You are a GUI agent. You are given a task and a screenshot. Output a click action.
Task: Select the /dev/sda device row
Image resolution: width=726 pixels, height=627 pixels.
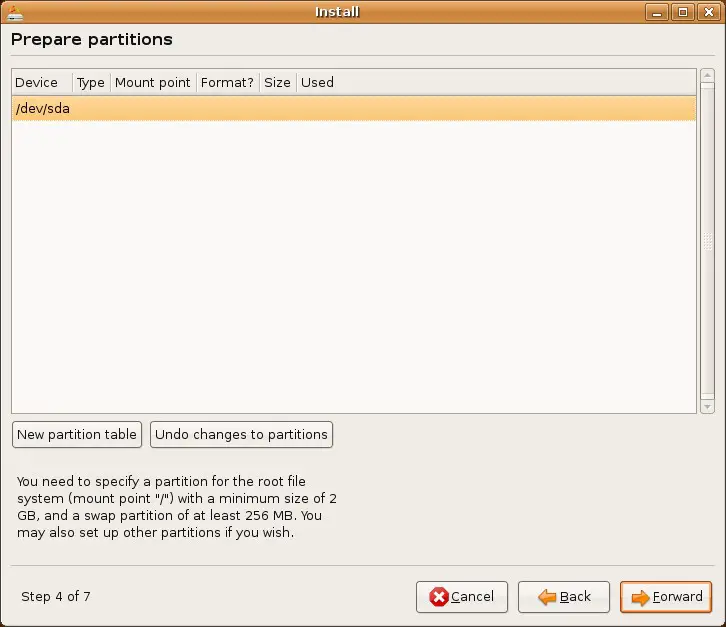tap(354, 108)
